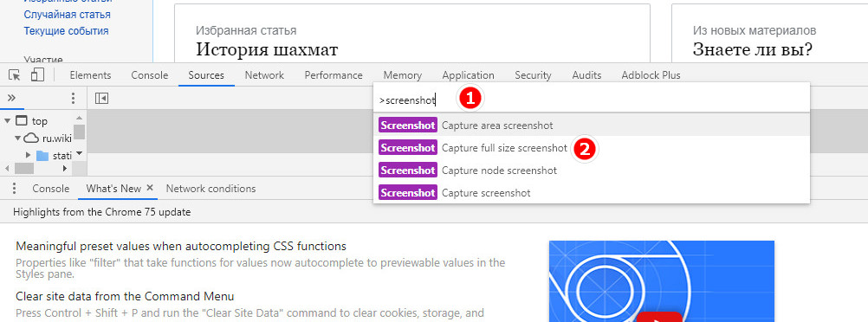
Task: Activate the inspect element picker icon
Action: point(15,74)
